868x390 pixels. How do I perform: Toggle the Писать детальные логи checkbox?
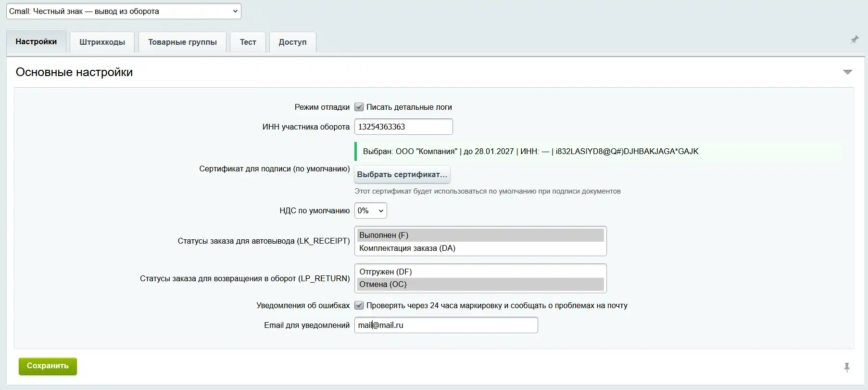(359, 107)
